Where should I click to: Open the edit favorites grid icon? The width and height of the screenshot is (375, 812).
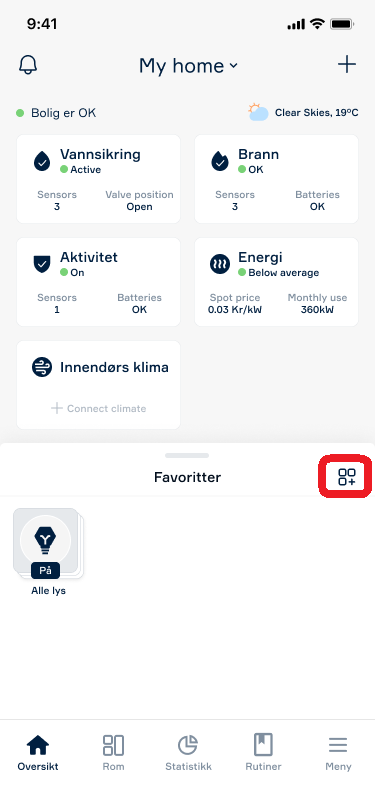coord(347,477)
